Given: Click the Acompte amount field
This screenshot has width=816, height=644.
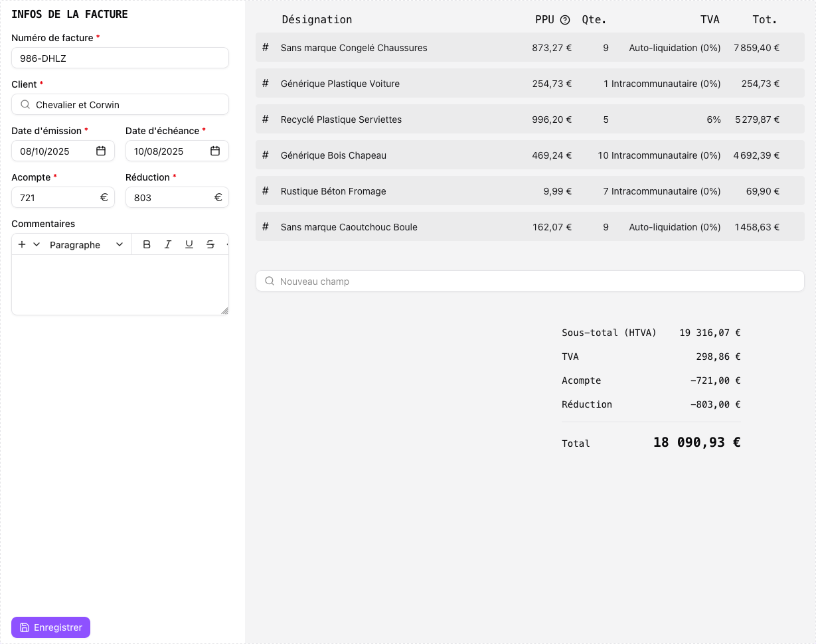Looking at the screenshot, I should point(58,197).
